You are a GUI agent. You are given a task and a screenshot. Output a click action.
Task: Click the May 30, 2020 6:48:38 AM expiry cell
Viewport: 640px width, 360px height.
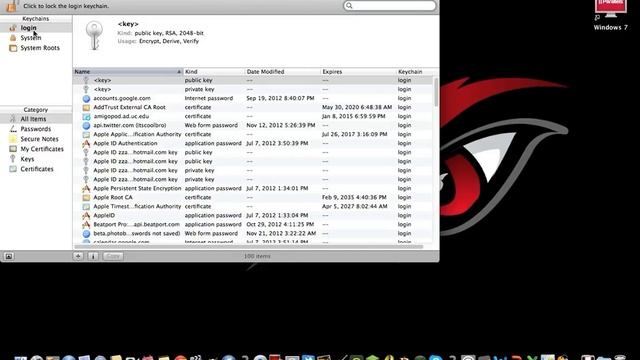pos(357,107)
